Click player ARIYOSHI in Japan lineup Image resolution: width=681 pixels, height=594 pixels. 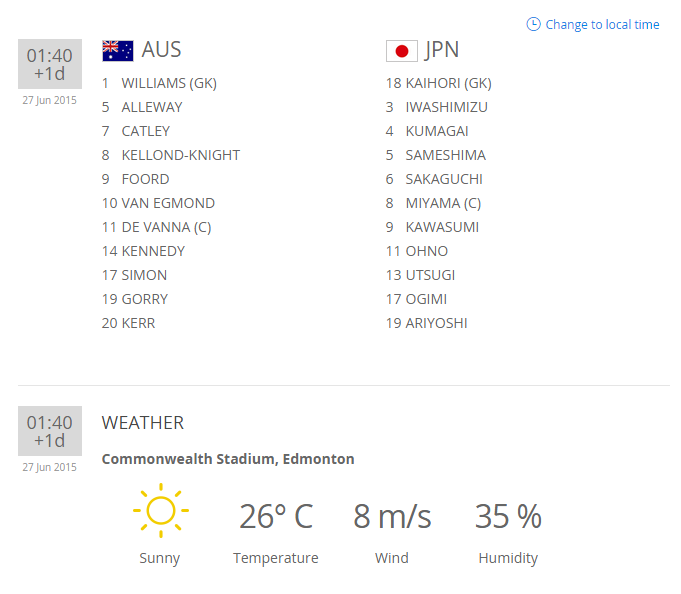[x=436, y=323]
